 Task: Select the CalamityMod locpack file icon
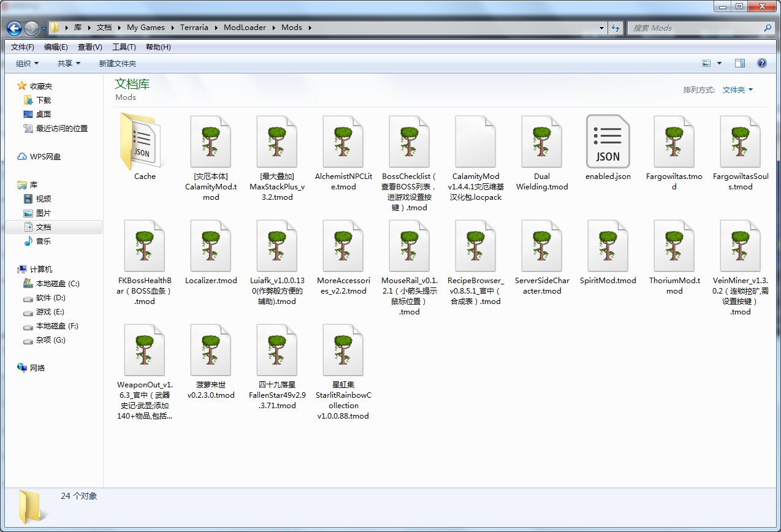pos(476,142)
